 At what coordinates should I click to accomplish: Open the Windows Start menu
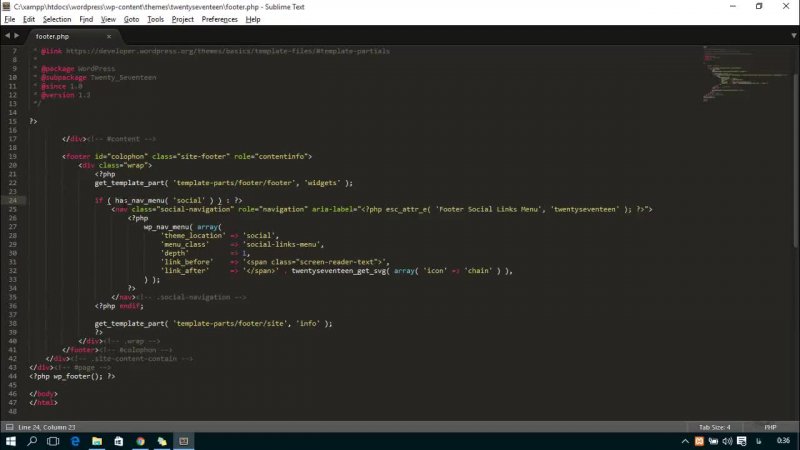point(11,441)
